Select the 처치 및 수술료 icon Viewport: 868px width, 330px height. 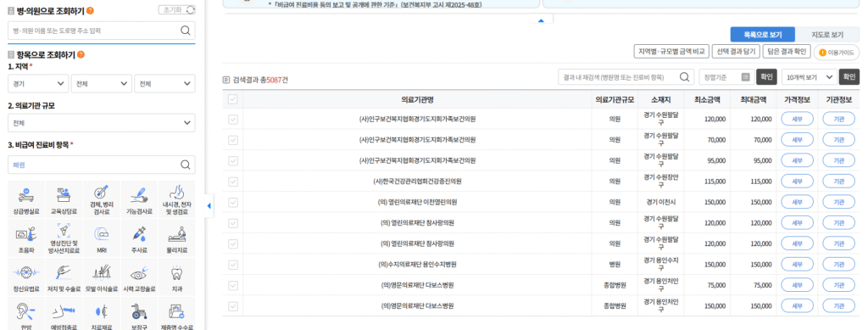coord(64,277)
